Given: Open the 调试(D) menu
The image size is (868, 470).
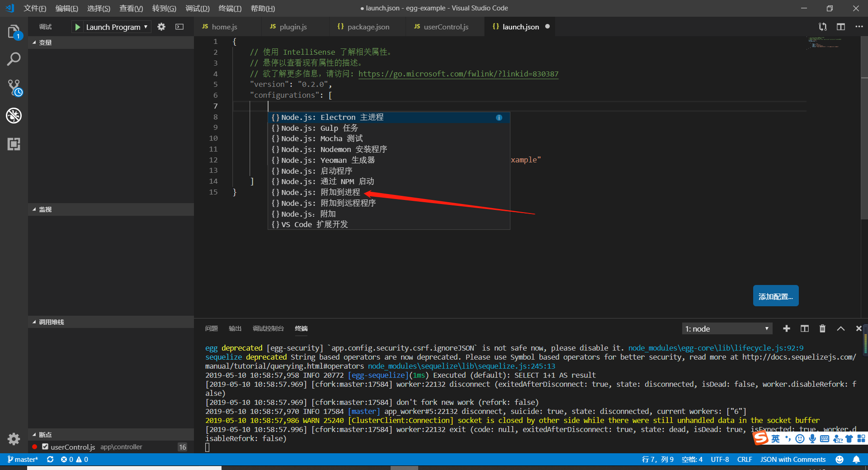Looking at the screenshot, I should point(197,8).
